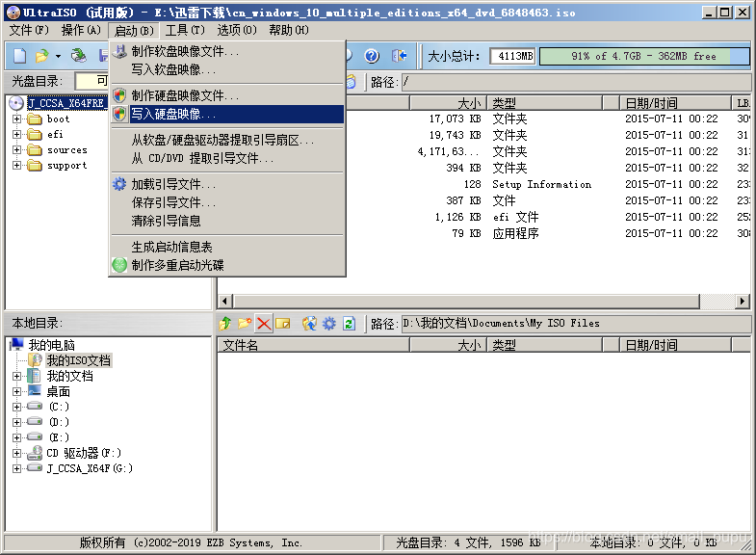Click the local blue gear settings icon
The width and height of the screenshot is (756, 555).
coord(328,323)
